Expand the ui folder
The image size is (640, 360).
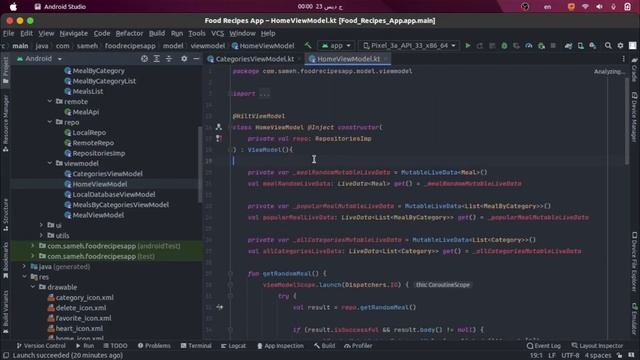[x=41, y=225]
